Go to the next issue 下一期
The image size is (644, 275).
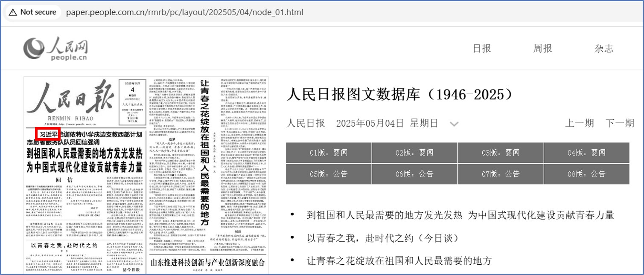pyautogui.click(x=620, y=123)
